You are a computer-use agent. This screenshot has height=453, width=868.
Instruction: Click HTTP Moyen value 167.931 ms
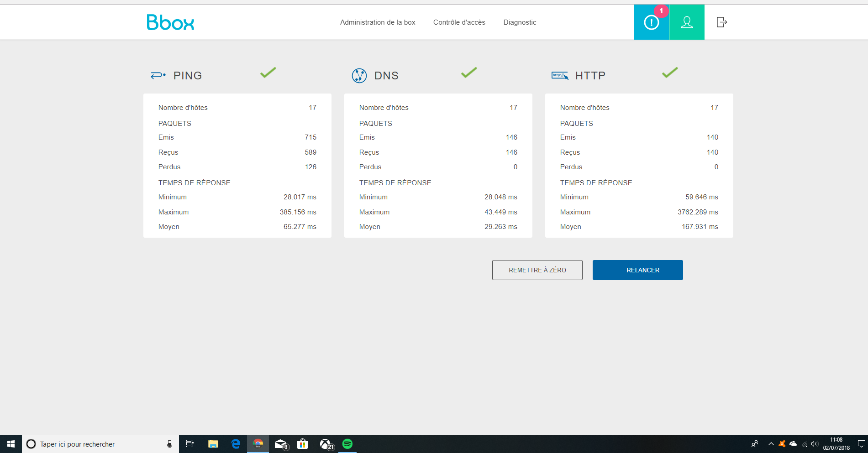tap(700, 227)
